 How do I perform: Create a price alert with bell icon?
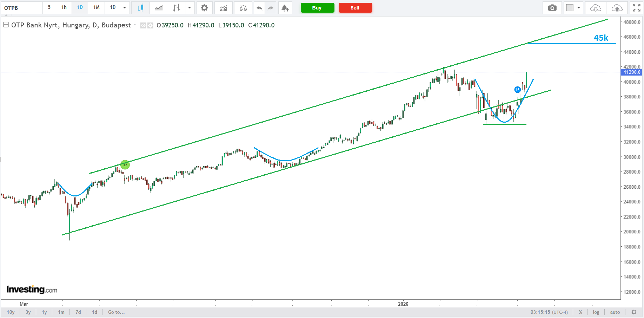285,8
